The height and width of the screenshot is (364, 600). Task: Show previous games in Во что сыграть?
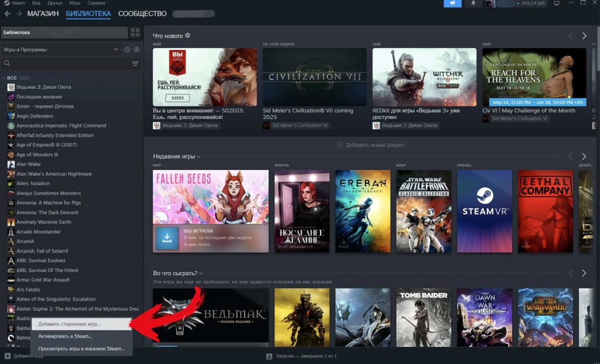[571, 273]
